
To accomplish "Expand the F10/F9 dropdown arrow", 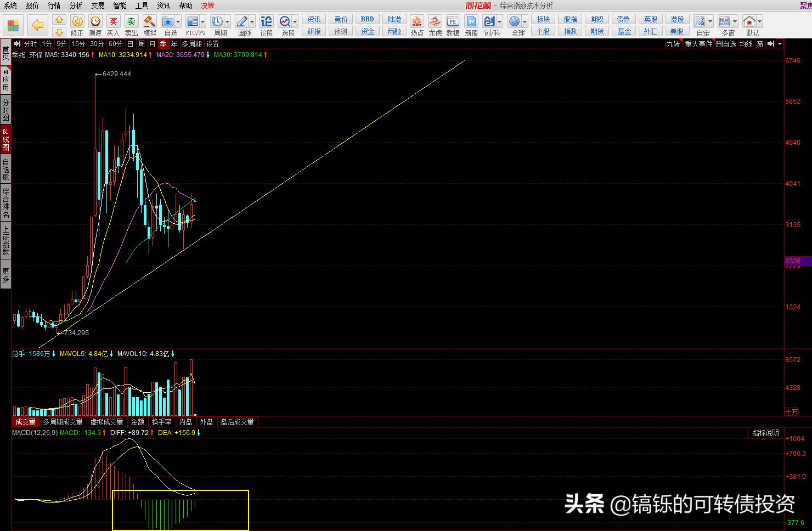I will 202,22.
